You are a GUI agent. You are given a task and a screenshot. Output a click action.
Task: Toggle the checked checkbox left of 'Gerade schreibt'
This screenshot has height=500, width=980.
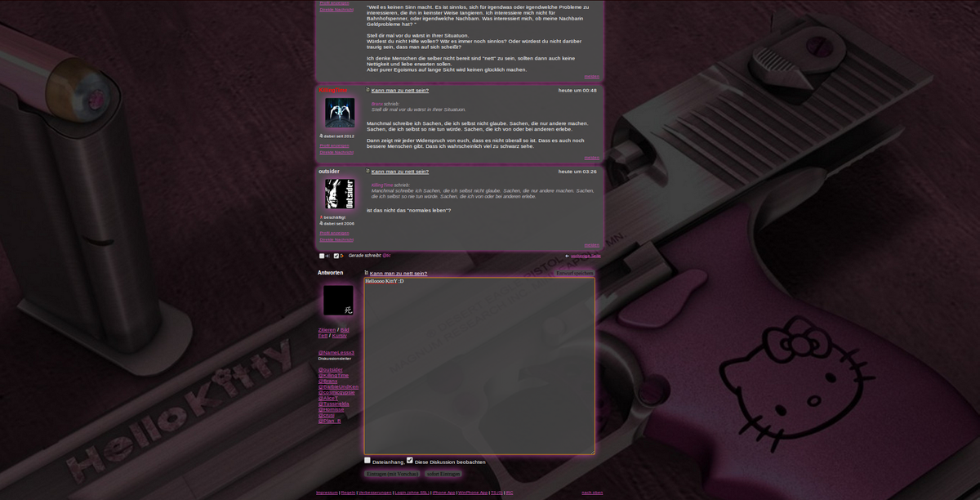[x=336, y=256]
